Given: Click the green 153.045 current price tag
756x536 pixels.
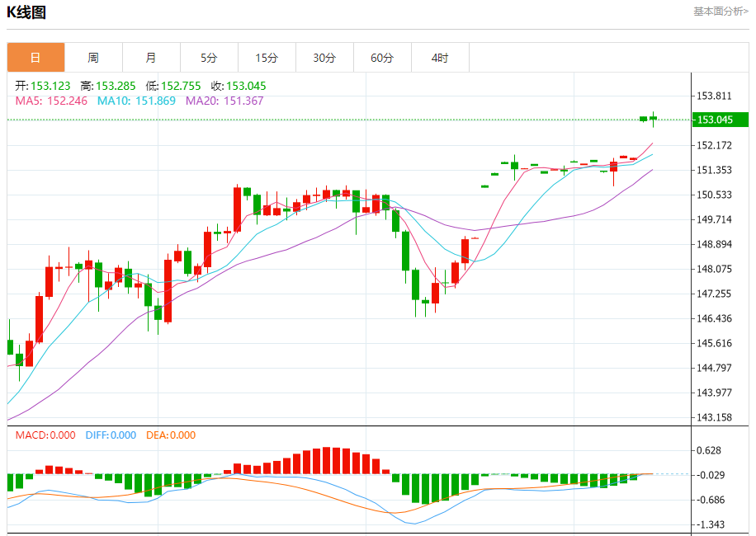Looking at the screenshot, I should (x=721, y=120).
